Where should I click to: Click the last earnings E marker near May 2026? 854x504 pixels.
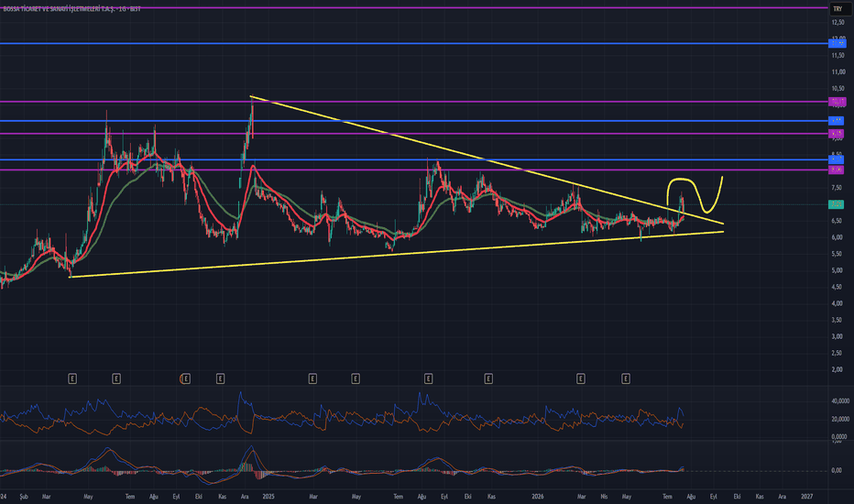tap(626, 378)
